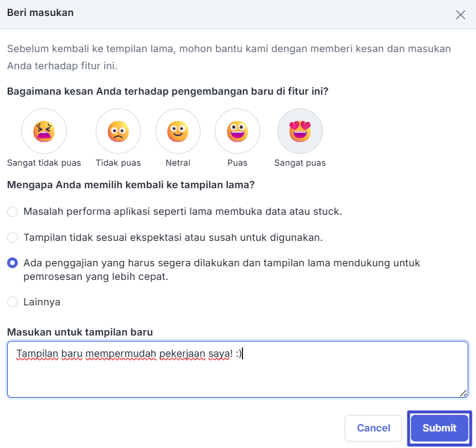Choose the Lainnya radio button

coord(12,302)
